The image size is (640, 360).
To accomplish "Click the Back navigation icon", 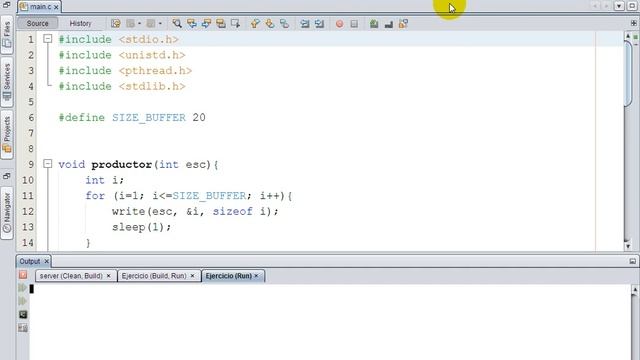I will pos(131,24).
